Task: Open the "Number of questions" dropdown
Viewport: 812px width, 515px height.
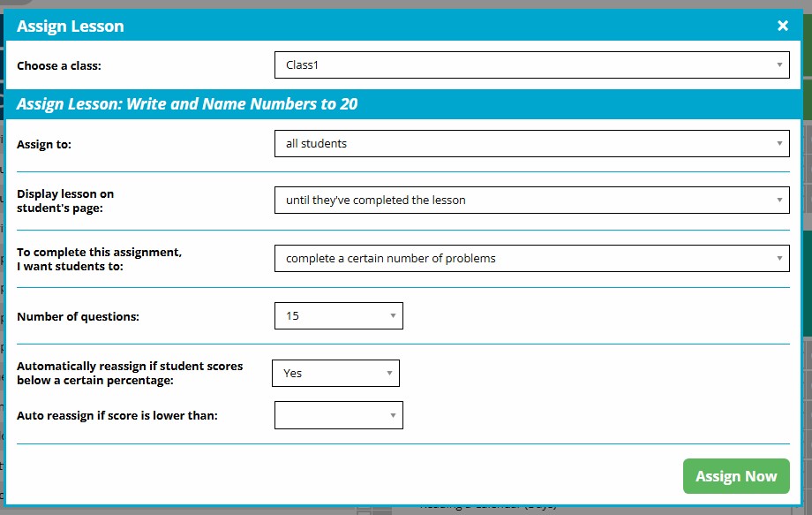Action: (338, 315)
